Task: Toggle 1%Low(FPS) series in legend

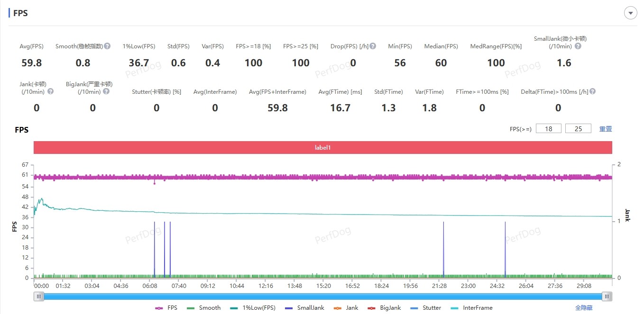Action: pyautogui.click(x=253, y=308)
